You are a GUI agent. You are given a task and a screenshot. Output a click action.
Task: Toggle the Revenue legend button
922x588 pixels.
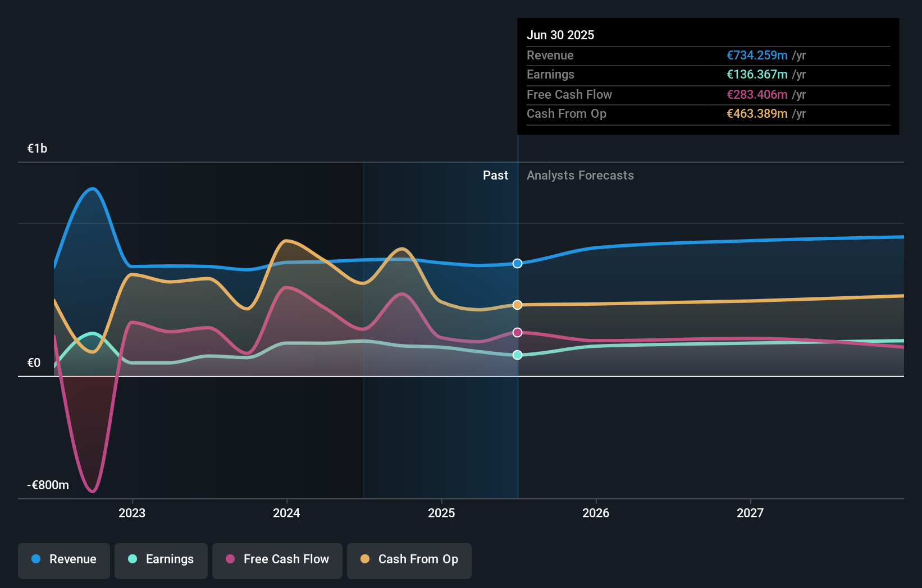point(64,561)
